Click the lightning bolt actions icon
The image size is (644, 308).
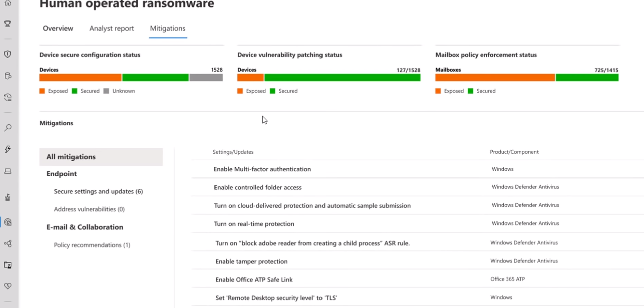tap(8, 149)
